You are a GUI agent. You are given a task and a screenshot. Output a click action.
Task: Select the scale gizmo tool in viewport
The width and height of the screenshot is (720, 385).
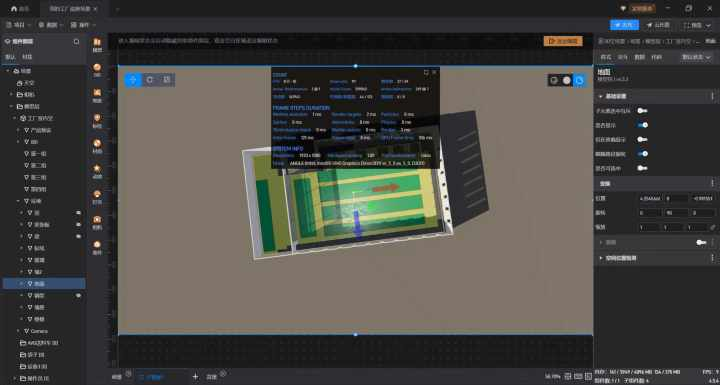(x=167, y=80)
